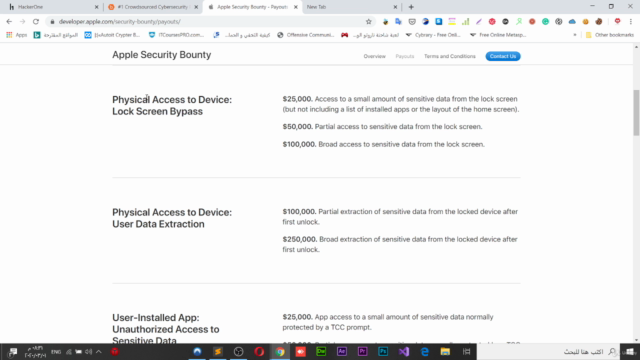Open Visual Studio from the taskbar
Screen dimensions: 640x360
coord(404,352)
